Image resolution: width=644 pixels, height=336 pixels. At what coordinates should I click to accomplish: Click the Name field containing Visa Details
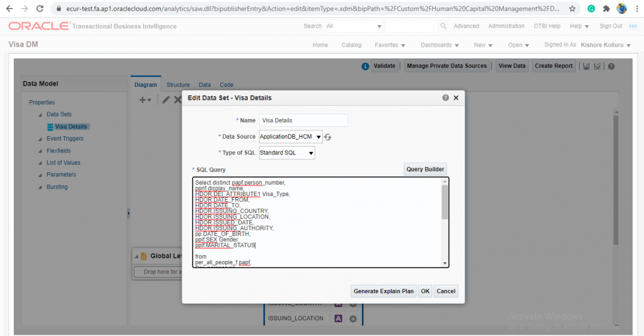pos(304,120)
